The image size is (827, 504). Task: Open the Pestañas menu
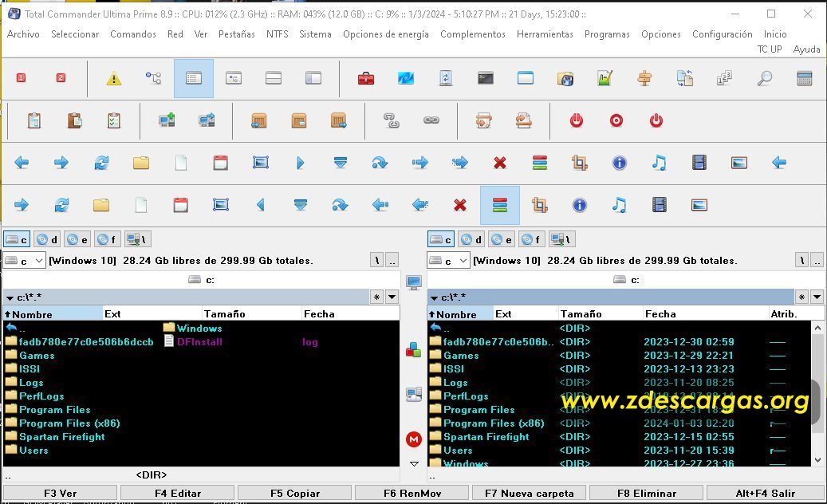coord(237,34)
